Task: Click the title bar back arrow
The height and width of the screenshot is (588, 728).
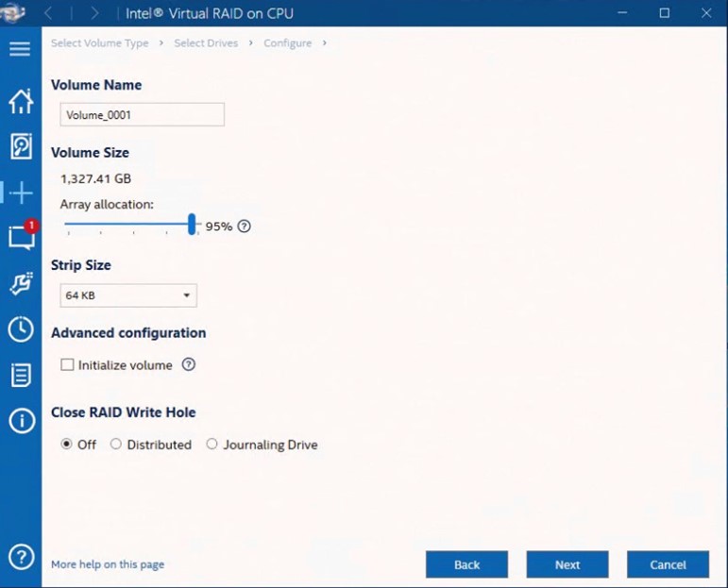Action: [x=48, y=13]
